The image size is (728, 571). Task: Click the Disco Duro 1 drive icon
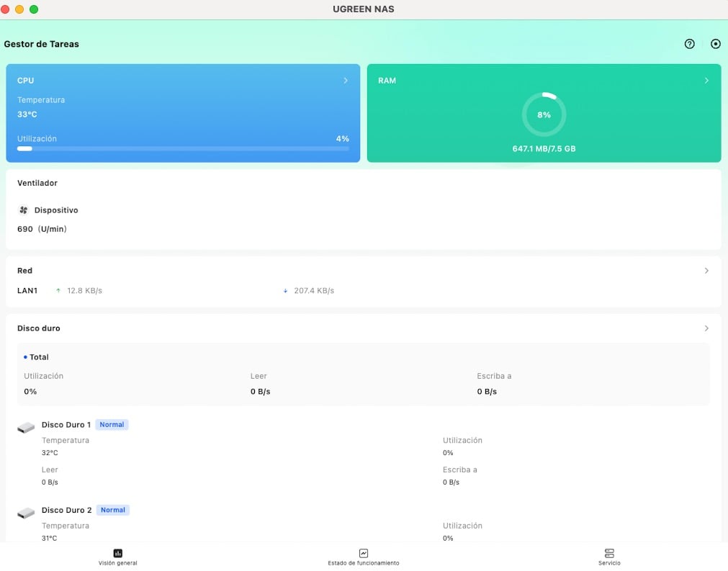point(26,428)
